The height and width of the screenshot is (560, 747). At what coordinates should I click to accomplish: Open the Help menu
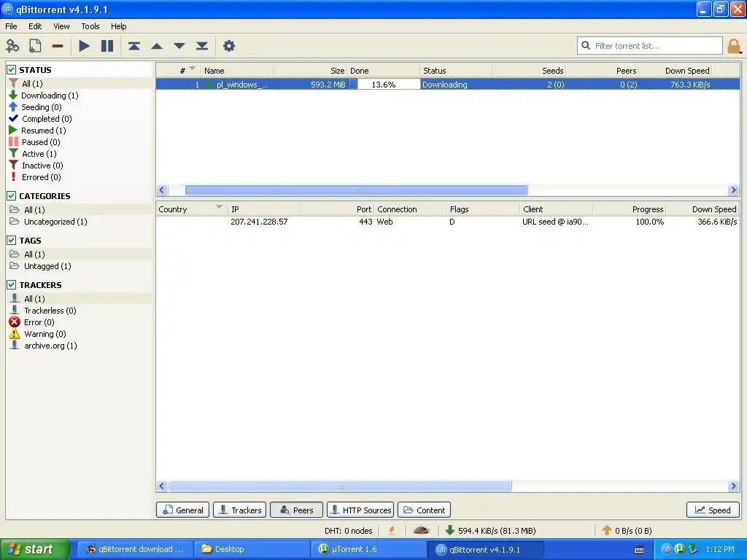(x=119, y=26)
